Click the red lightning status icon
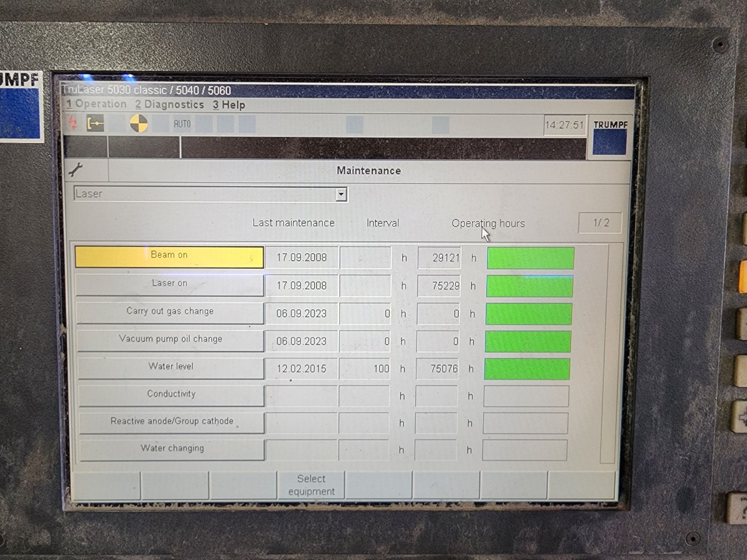747x560 pixels. click(72, 123)
